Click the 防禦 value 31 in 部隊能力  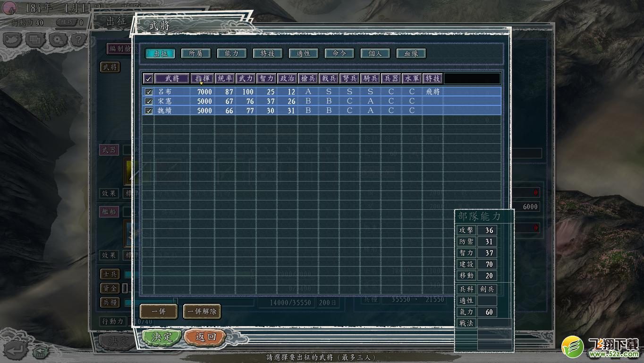(487, 242)
